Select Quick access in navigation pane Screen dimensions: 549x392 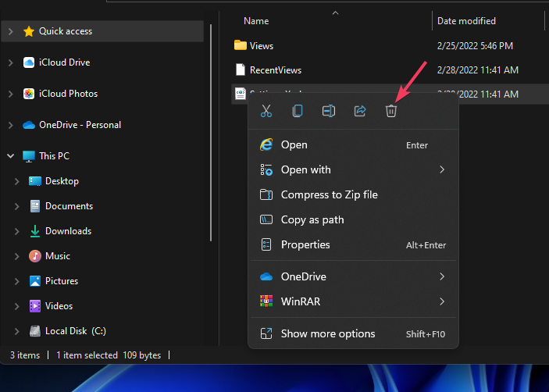66,31
